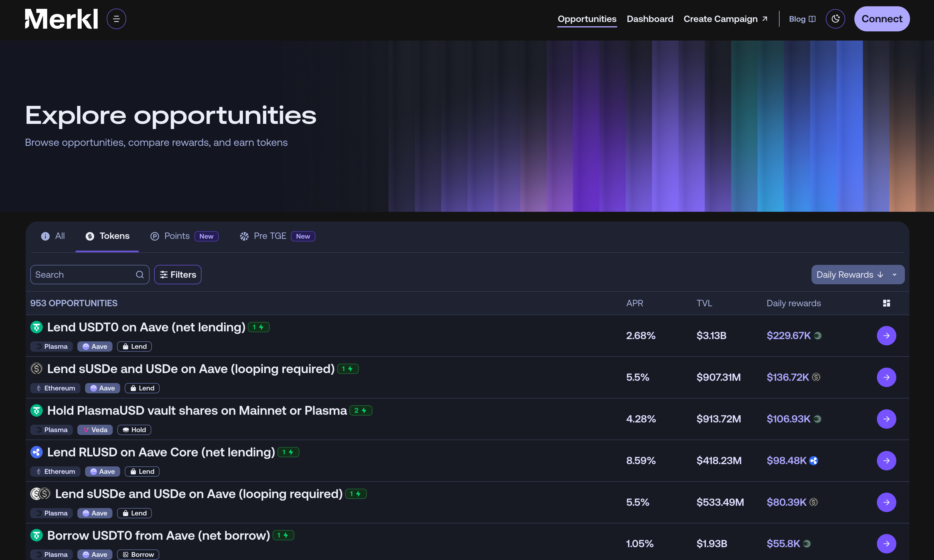
Task: Open the Dashboard page link
Action: (x=650, y=19)
